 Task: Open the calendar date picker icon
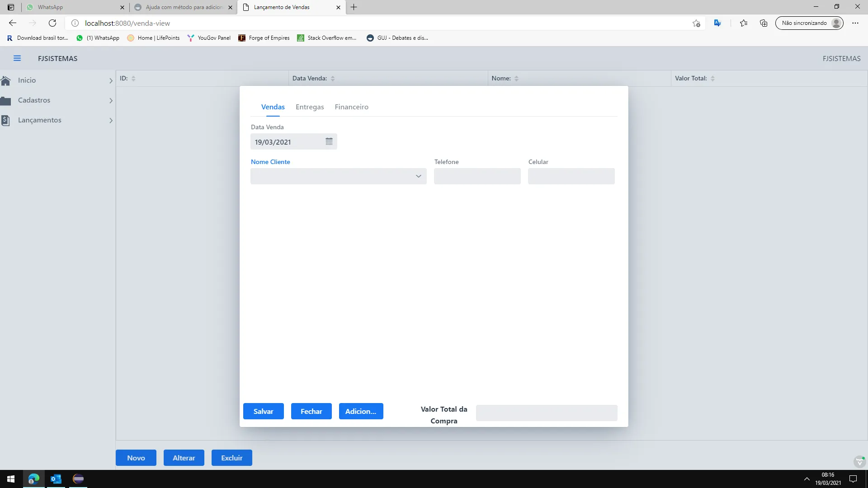(329, 142)
